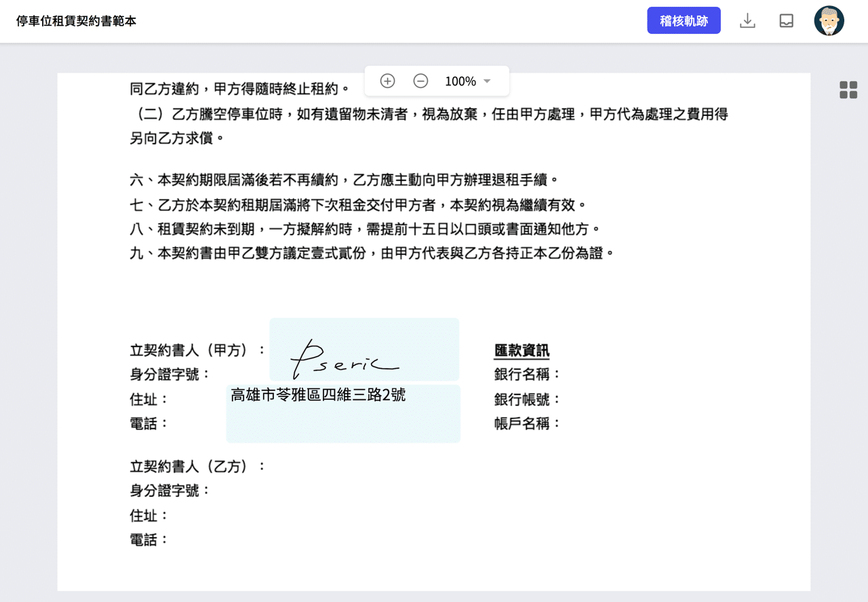
Task: Expand the 100% zoom dropdown
Action: pos(487,81)
